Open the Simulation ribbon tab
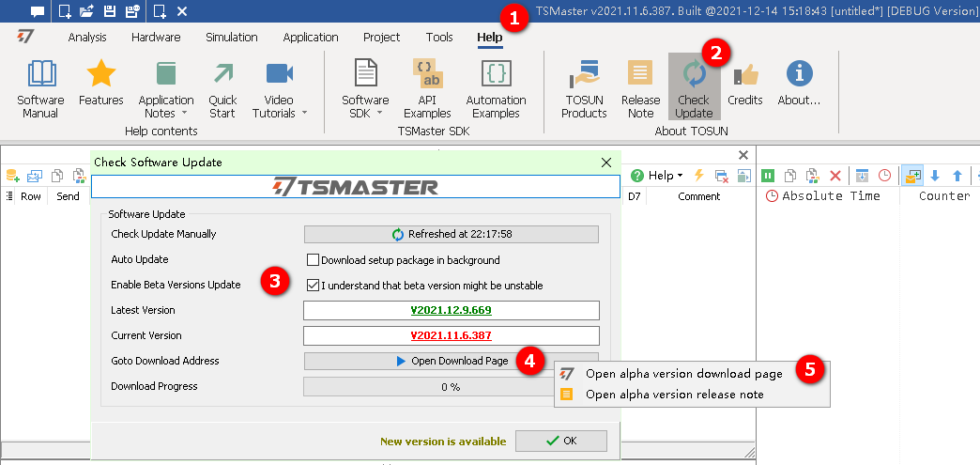This screenshot has height=465, width=980. [x=231, y=37]
